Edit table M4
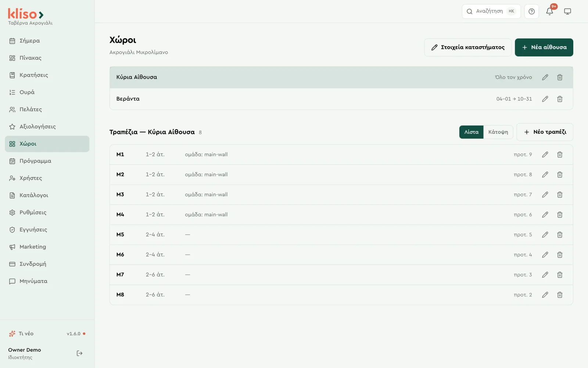588x368 pixels. 545,215
